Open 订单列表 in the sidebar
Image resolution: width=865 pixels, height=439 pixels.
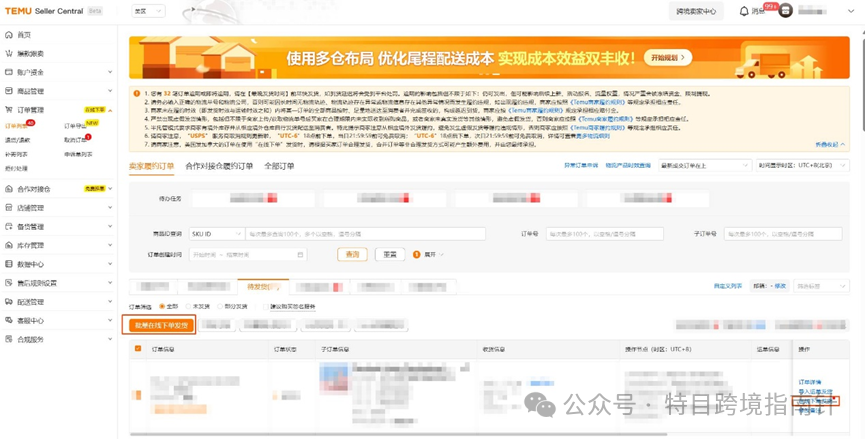tap(15, 126)
